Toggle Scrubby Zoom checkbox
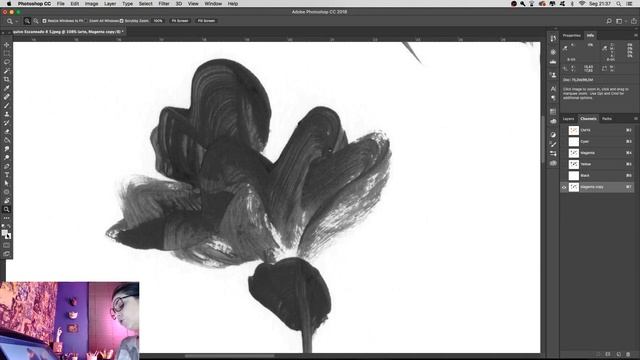This screenshot has height=360, width=640. point(122,21)
